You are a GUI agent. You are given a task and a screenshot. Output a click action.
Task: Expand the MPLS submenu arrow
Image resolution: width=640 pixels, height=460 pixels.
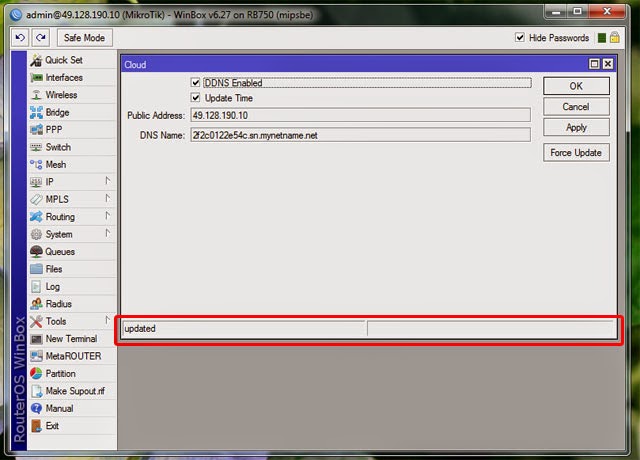[x=107, y=198]
